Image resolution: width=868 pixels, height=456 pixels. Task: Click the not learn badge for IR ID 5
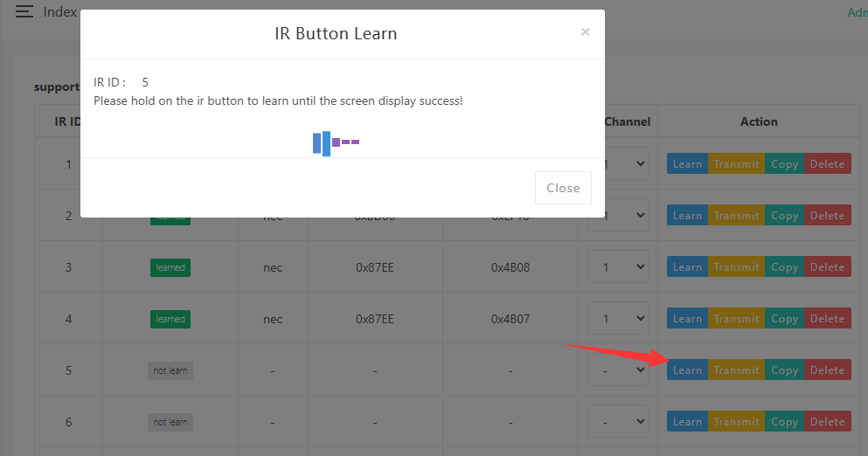tap(170, 370)
